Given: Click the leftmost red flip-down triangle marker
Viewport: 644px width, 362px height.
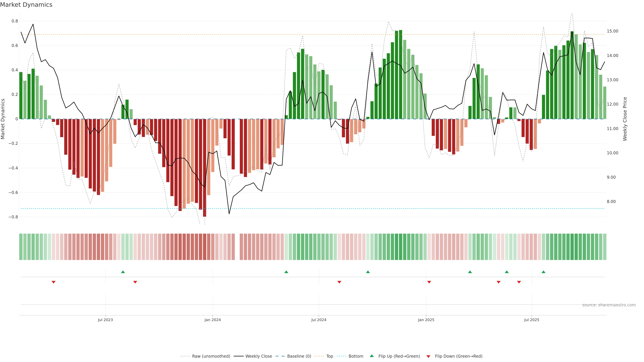Looking at the screenshot, I should pyautogui.click(x=53, y=282).
